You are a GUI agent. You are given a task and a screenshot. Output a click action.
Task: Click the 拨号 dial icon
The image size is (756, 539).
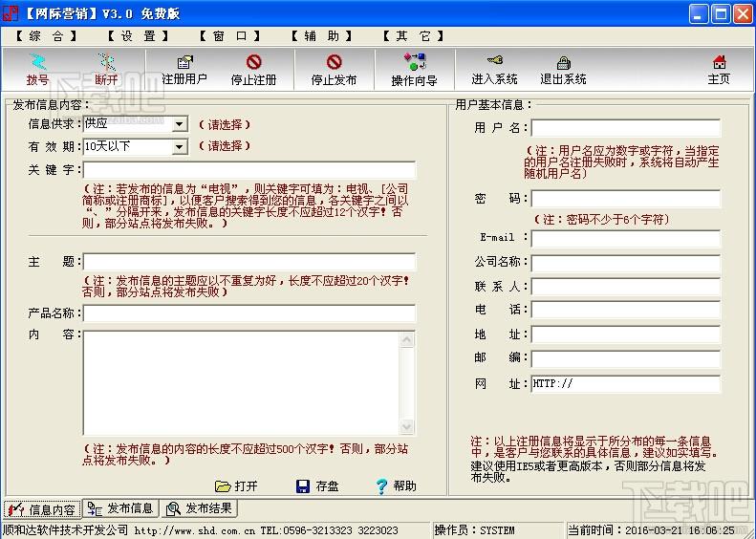(37, 62)
